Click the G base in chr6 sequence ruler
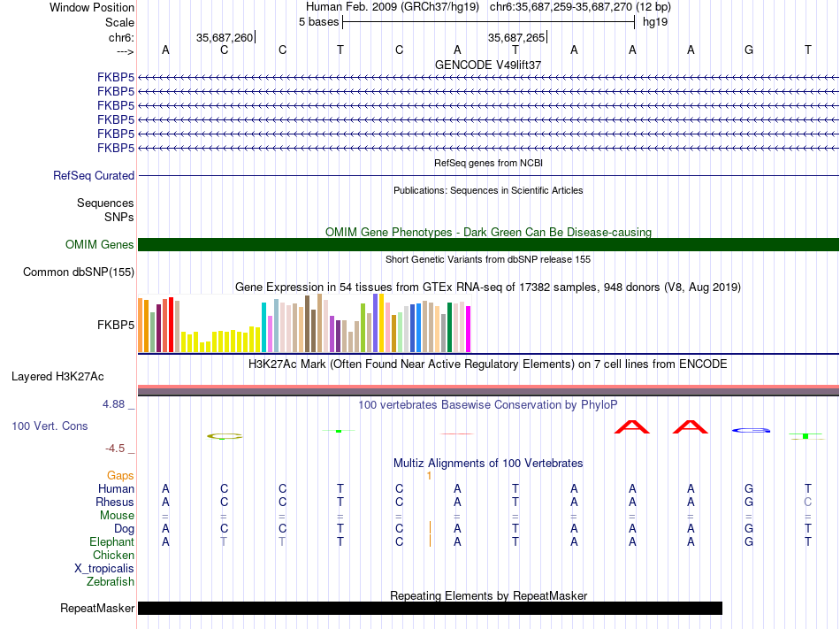This screenshot has width=840, height=629. click(x=749, y=50)
